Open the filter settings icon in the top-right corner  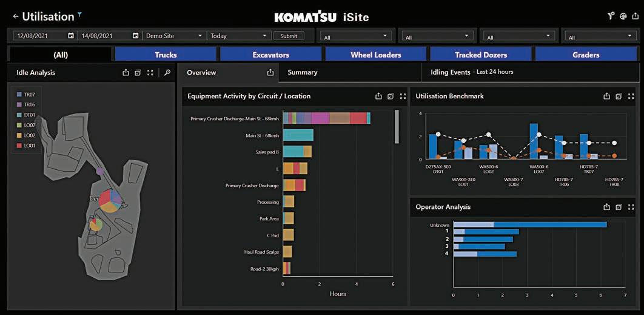(611, 16)
